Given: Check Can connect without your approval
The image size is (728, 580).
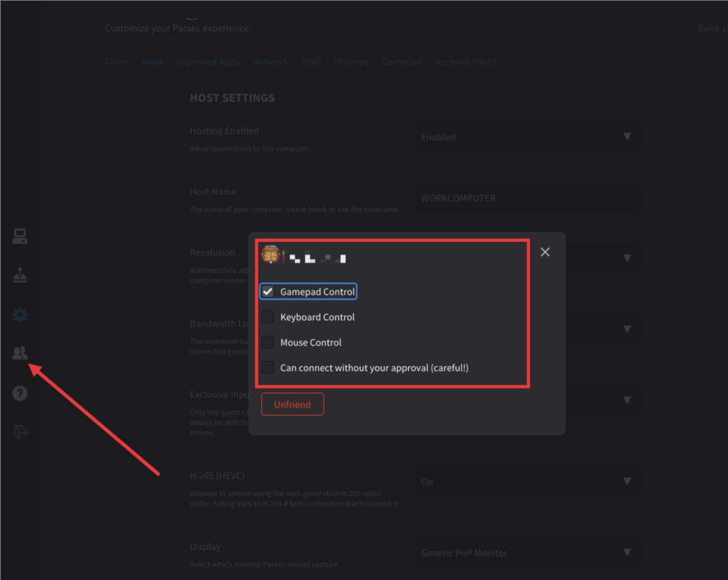Looking at the screenshot, I should pos(268,368).
